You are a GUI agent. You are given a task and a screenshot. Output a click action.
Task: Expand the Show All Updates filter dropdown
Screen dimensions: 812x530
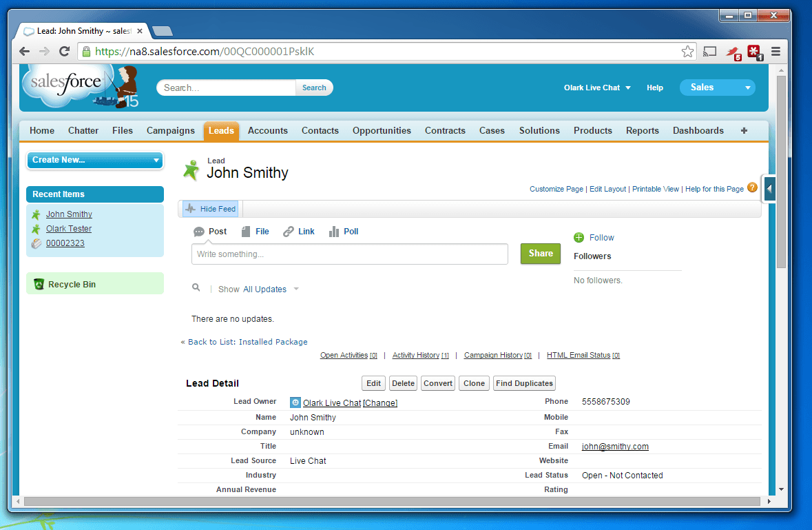pos(296,289)
